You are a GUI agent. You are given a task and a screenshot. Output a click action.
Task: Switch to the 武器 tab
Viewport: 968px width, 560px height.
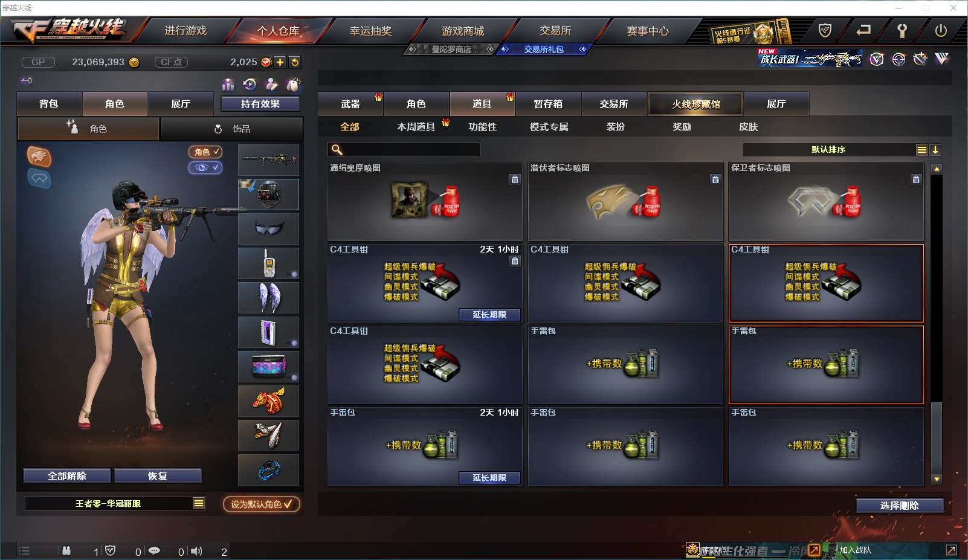pyautogui.click(x=350, y=104)
